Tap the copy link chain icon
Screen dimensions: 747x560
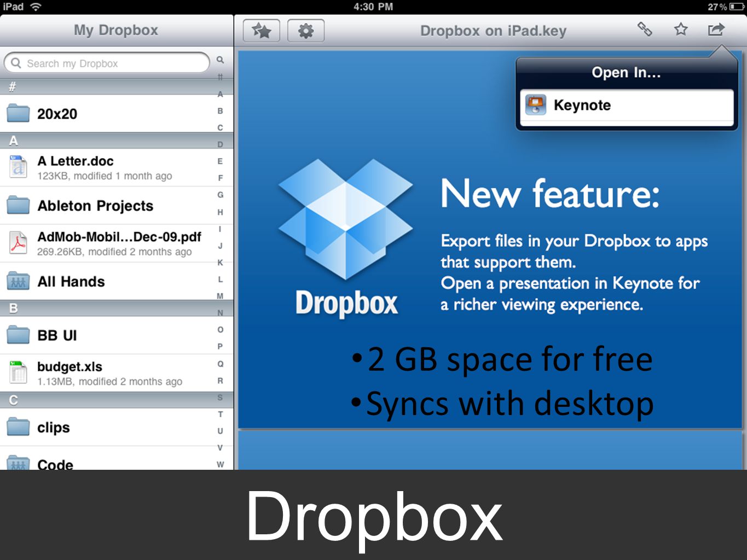(645, 29)
